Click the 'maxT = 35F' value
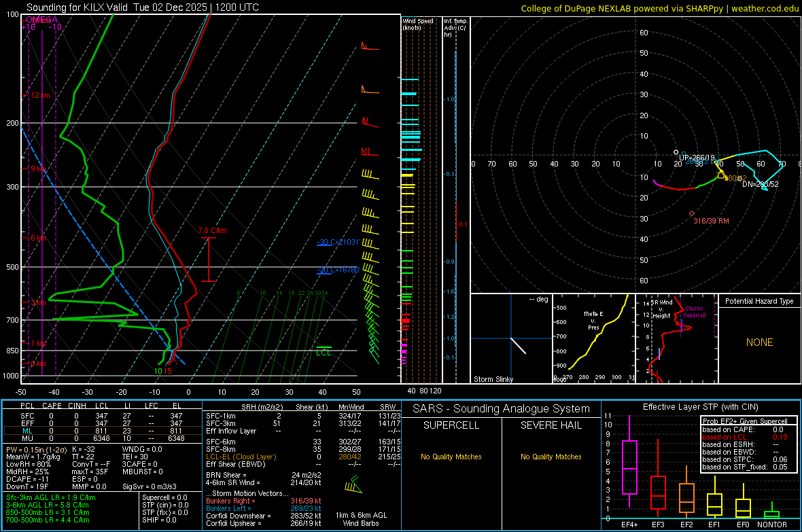802x532 pixels. (x=90, y=472)
